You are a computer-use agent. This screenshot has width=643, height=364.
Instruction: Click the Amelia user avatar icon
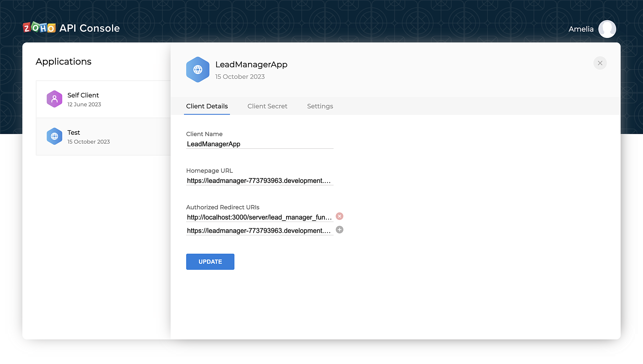pyautogui.click(x=608, y=29)
